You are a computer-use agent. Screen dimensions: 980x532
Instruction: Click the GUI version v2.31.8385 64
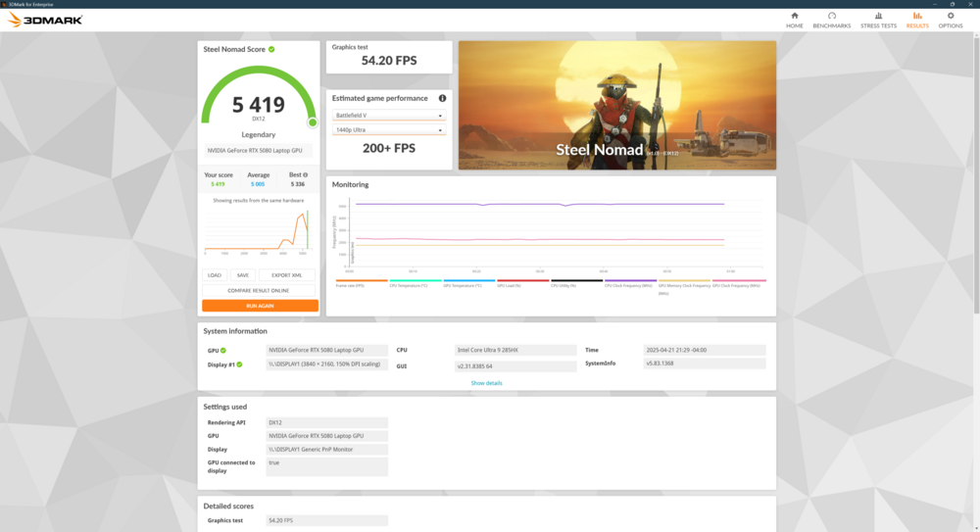click(x=515, y=366)
